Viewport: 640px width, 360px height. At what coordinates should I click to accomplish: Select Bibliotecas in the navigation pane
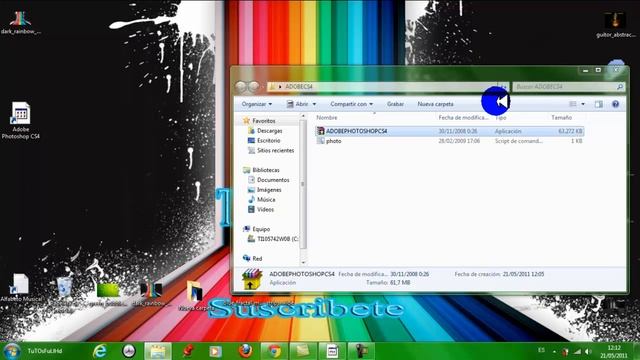click(266, 170)
